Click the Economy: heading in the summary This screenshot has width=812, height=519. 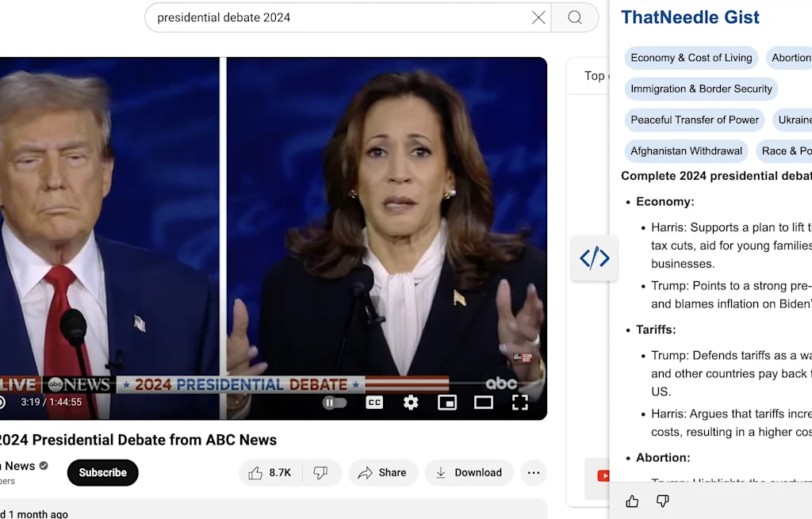pos(665,202)
